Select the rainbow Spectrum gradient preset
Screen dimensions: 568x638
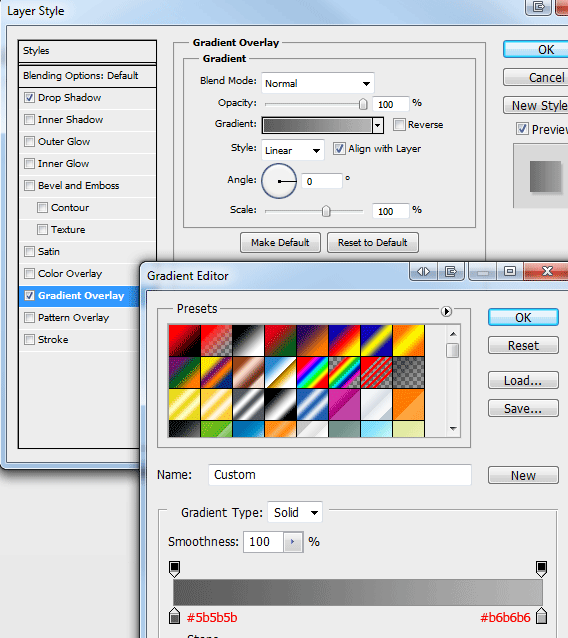pos(312,373)
